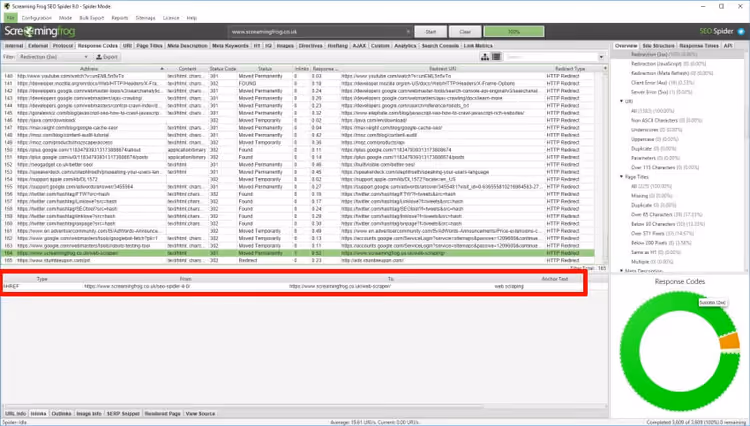Open the Hreflang tab
Screen dimensions: 750x426
click(x=338, y=46)
